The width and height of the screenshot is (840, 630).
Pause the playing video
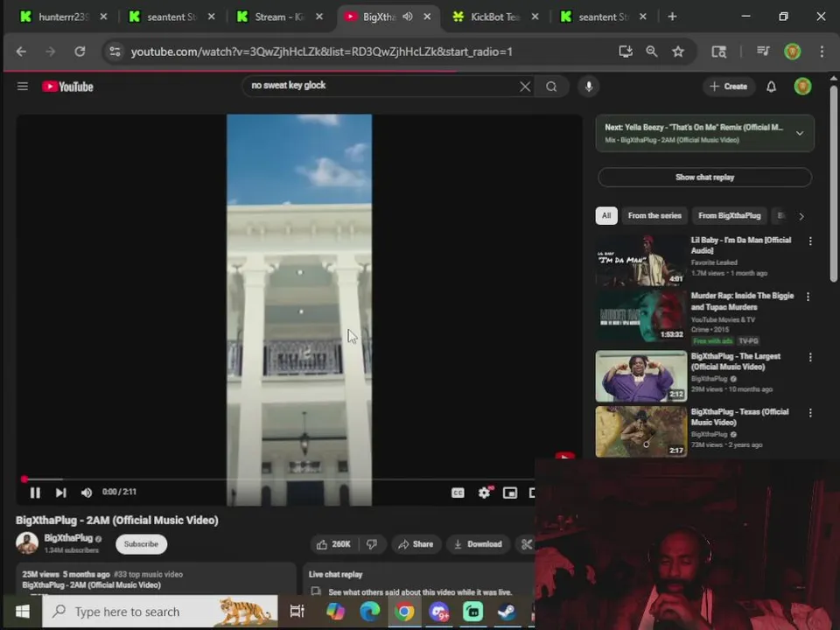click(x=35, y=493)
